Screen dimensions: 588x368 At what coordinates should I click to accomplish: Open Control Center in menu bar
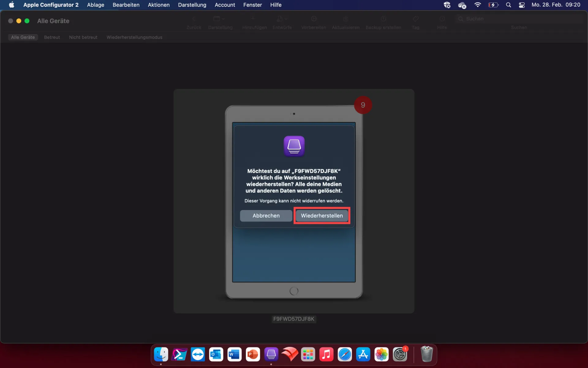(x=522, y=5)
